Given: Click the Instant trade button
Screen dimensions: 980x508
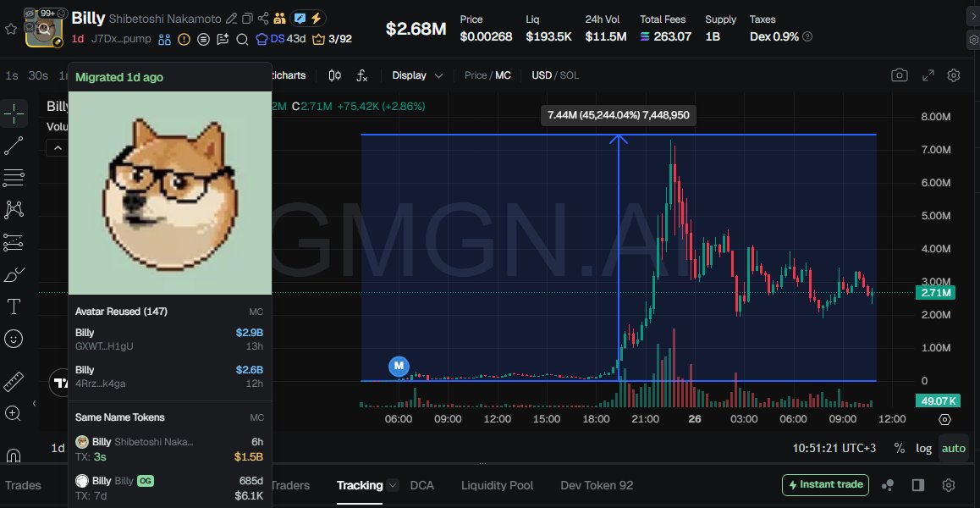Looking at the screenshot, I should [826, 485].
